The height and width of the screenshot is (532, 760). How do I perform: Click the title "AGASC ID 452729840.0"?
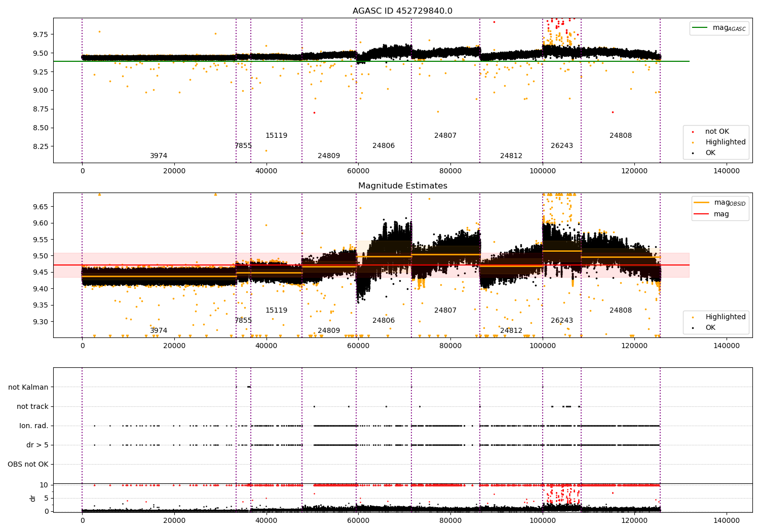click(x=402, y=11)
